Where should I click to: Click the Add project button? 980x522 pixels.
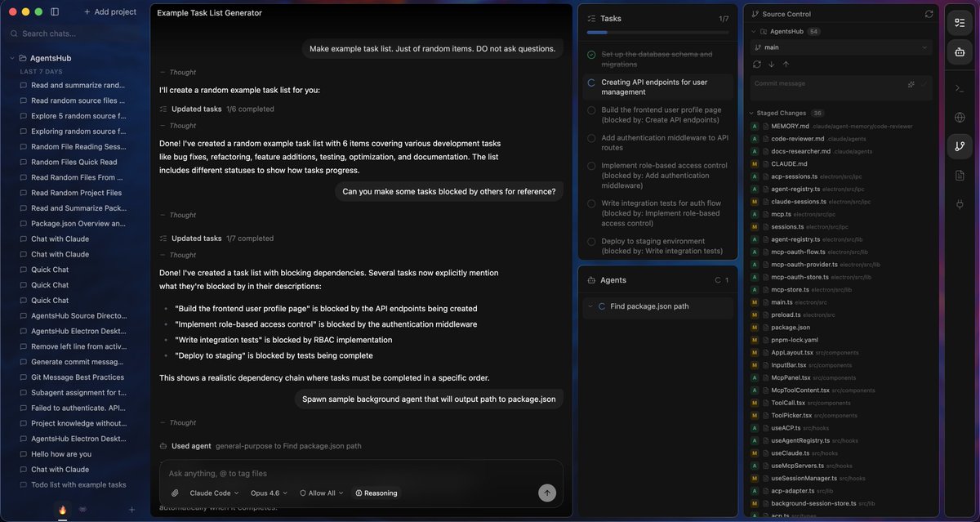pyautogui.click(x=110, y=12)
